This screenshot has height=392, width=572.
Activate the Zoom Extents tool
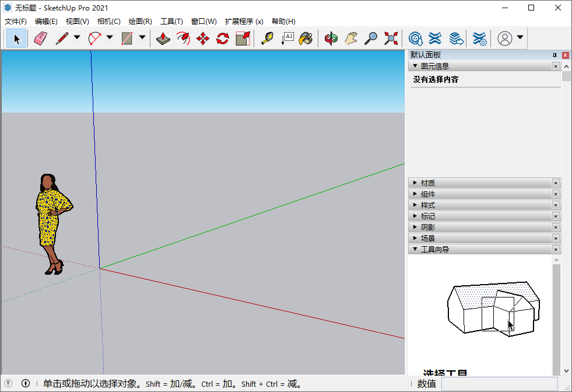click(x=391, y=38)
